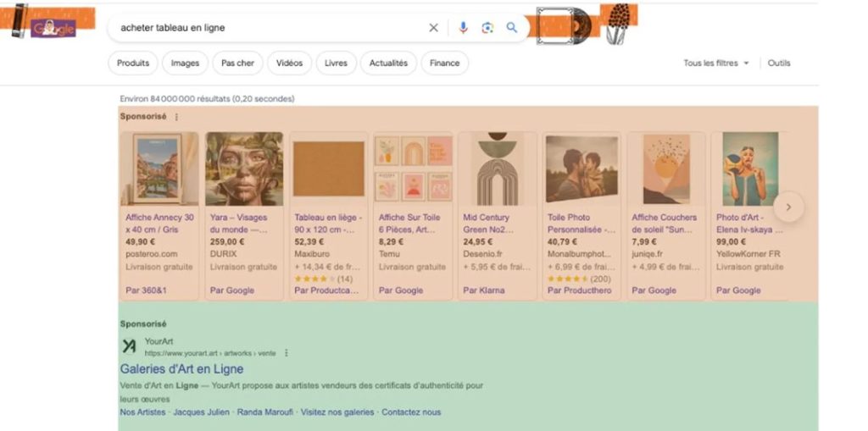Click the Desenio.fr seller name

(x=482, y=255)
